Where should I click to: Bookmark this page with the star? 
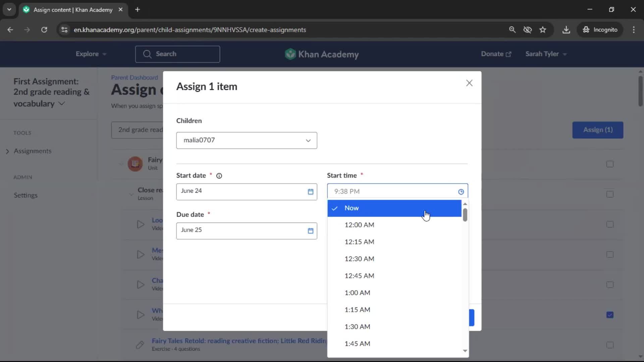pos(543,30)
